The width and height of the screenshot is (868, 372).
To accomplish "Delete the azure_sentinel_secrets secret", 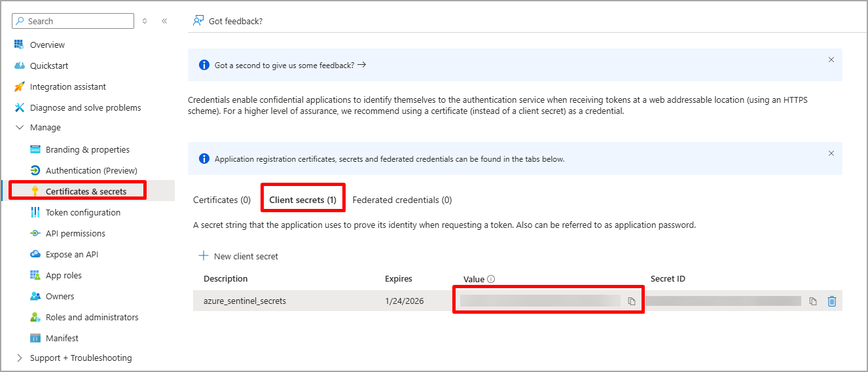I will 832,301.
